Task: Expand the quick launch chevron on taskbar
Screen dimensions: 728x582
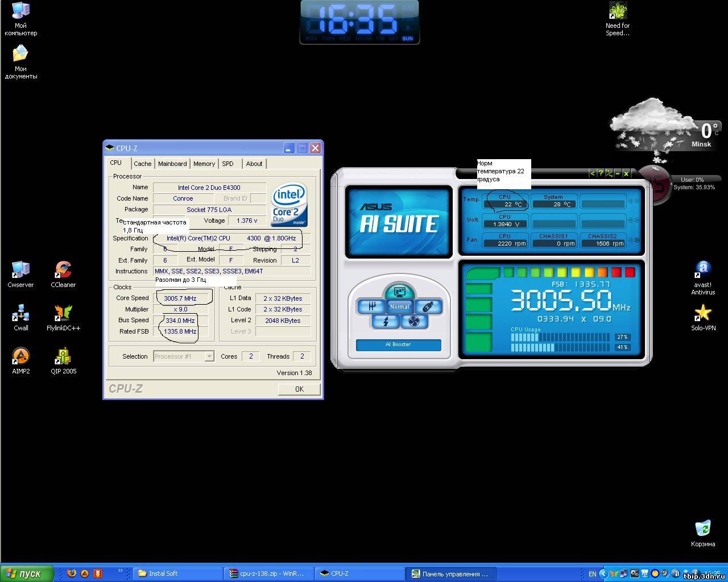Action: click(x=120, y=571)
